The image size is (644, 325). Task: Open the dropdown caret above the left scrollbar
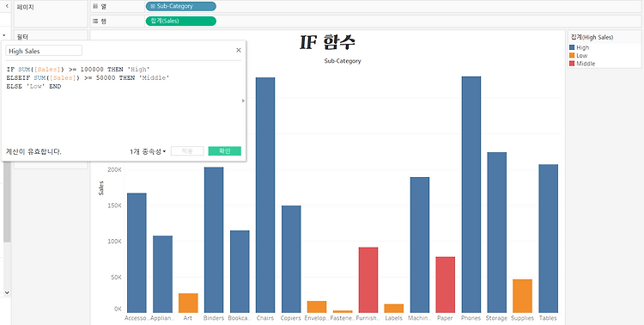click(3, 36)
